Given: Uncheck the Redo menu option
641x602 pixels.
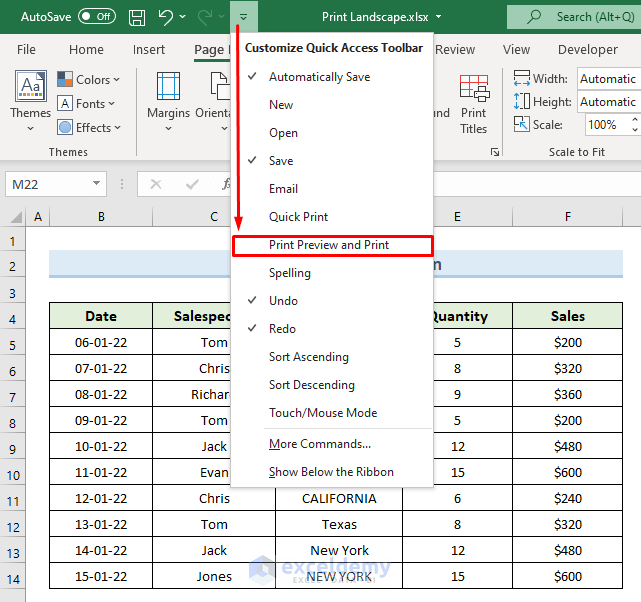Looking at the screenshot, I should (x=282, y=329).
